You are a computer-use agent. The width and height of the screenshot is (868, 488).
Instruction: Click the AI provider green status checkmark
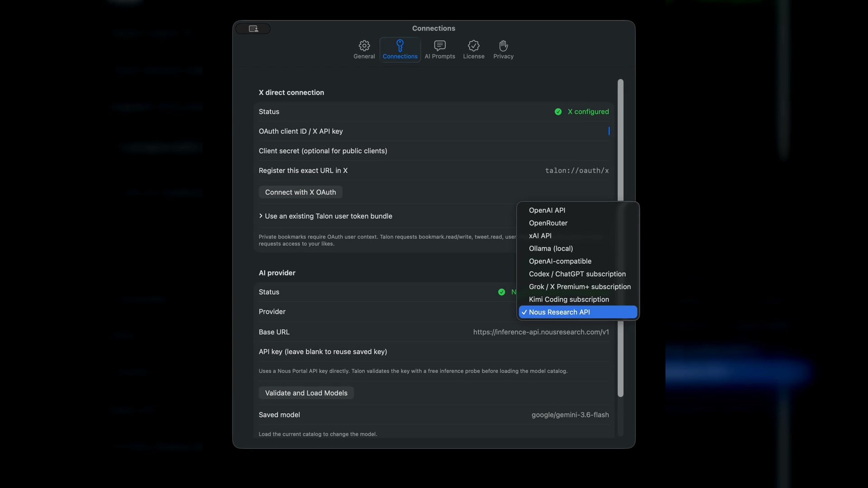pos(501,292)
